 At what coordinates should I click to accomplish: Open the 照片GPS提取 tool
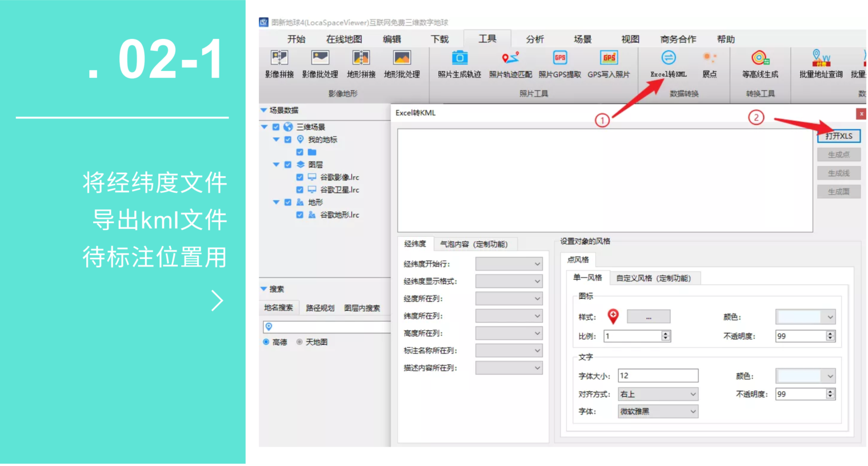tap(560, 64)
